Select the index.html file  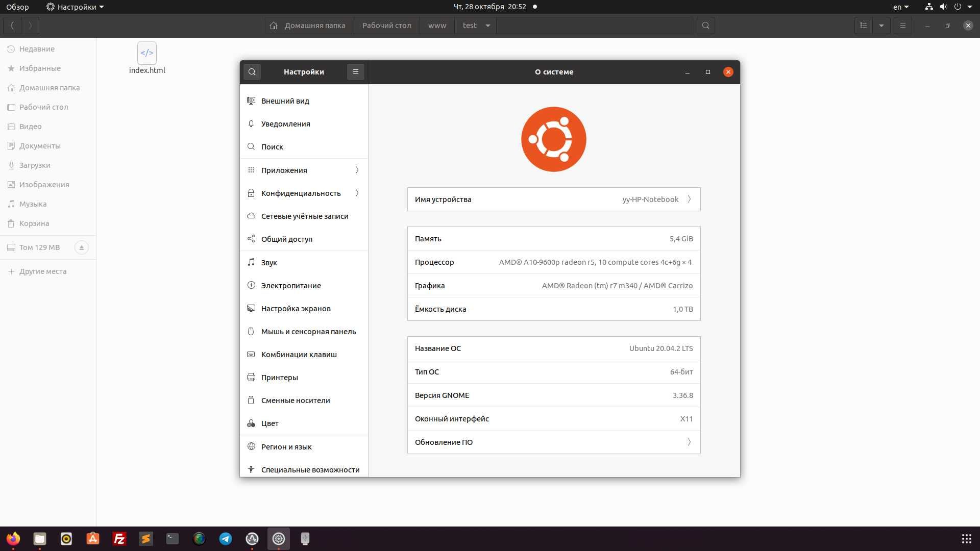[147, 58]
